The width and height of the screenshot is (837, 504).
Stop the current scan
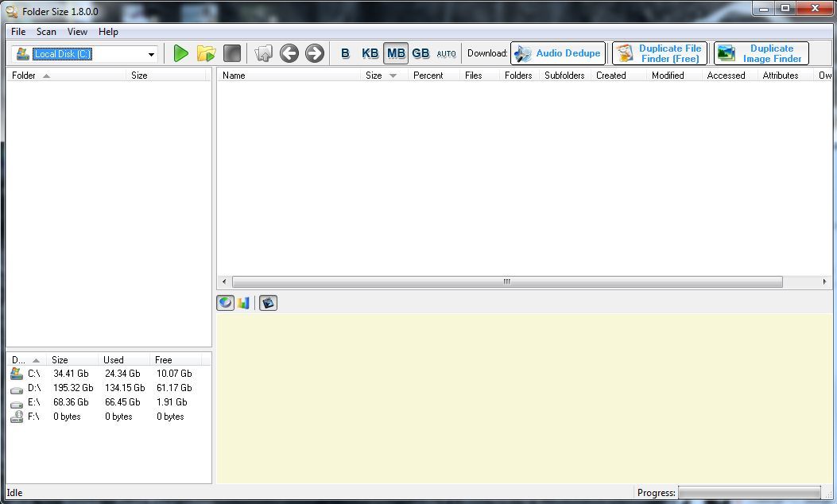[231, 53]
